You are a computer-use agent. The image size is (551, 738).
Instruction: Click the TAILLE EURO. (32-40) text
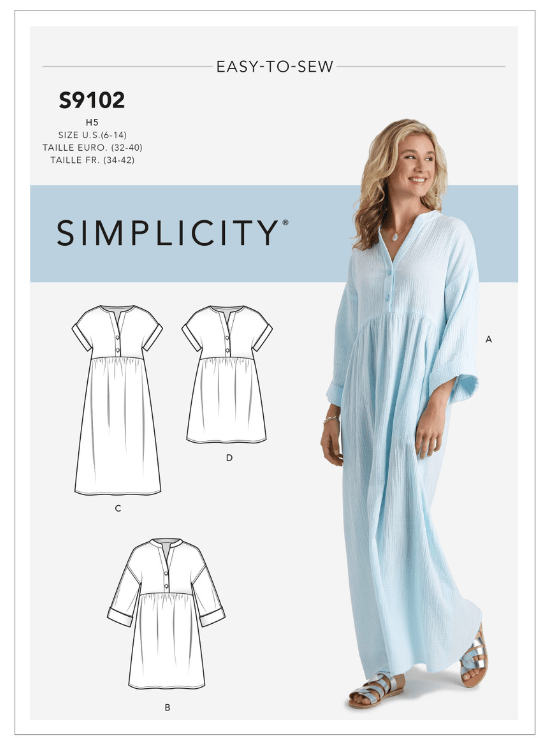[x=92, y=147]
